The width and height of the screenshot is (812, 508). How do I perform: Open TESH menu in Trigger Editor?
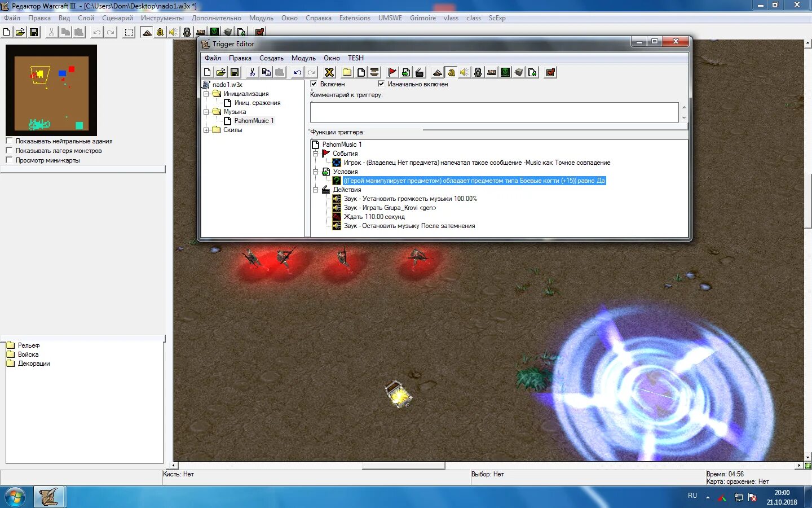tap(356, 58)
